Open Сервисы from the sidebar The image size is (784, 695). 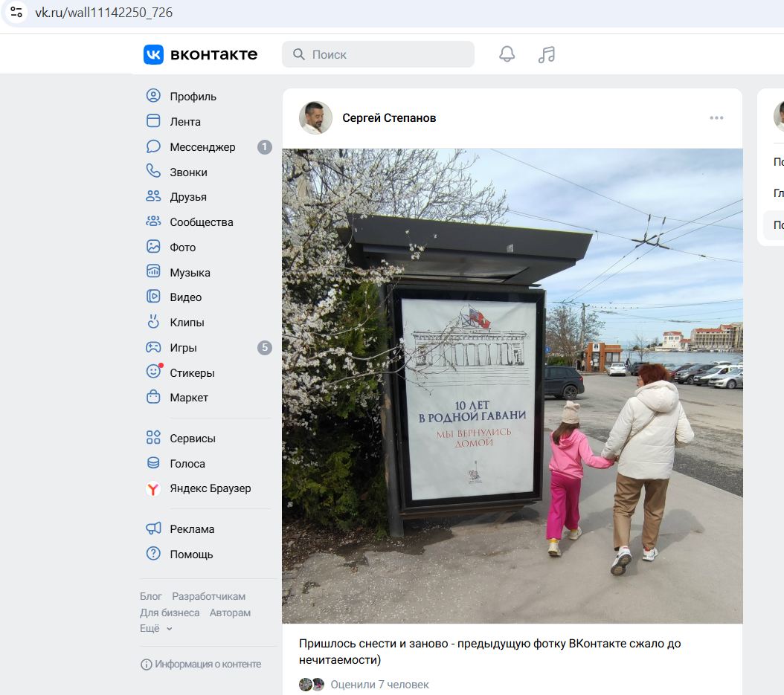click(x=193, y=439)
